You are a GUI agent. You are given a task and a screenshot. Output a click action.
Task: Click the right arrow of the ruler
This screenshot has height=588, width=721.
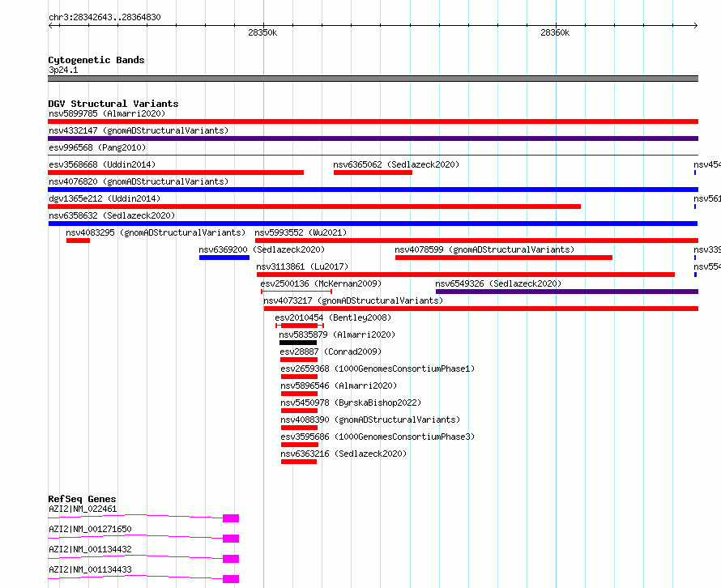tap(695, 26)
